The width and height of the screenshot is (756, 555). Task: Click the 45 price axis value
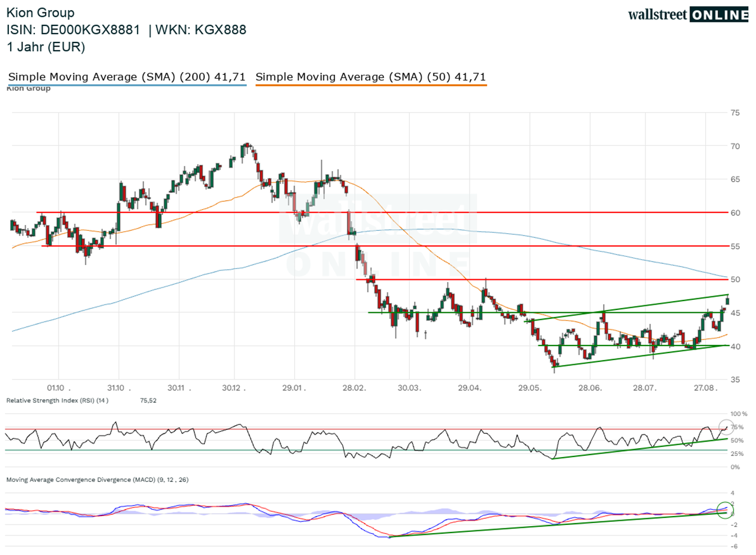coord(735,313)
